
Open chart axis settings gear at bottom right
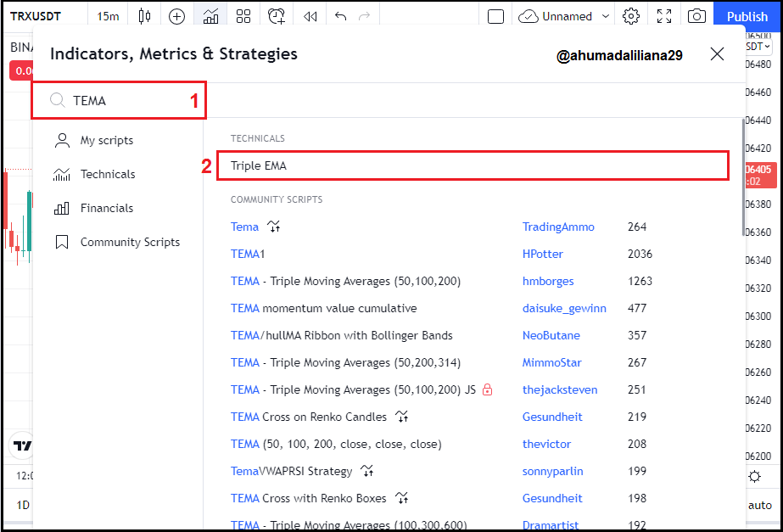tap(754, 476)
